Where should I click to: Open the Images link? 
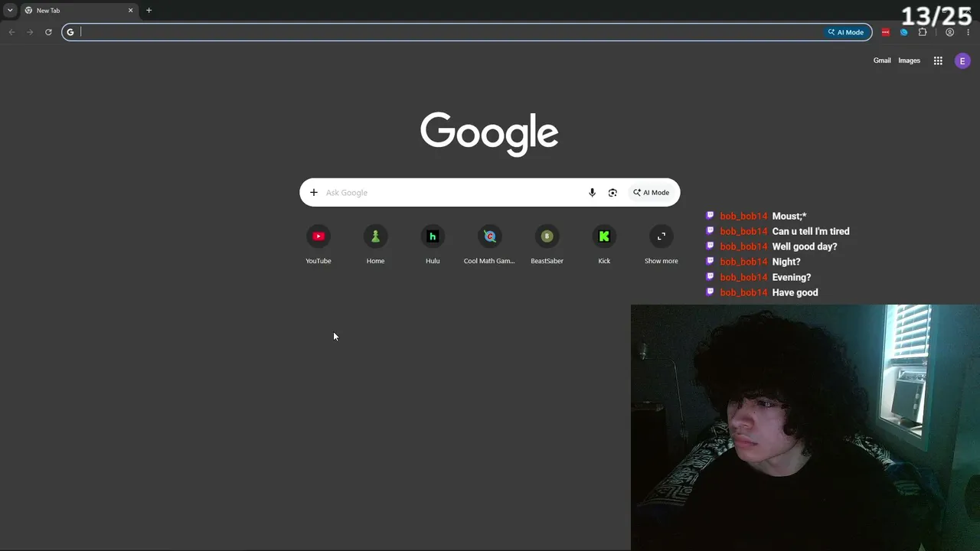click(x=909, y=60)
